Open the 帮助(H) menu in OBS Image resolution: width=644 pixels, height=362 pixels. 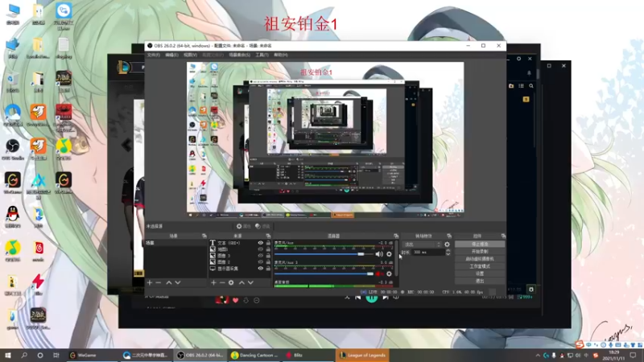(280, 55)
